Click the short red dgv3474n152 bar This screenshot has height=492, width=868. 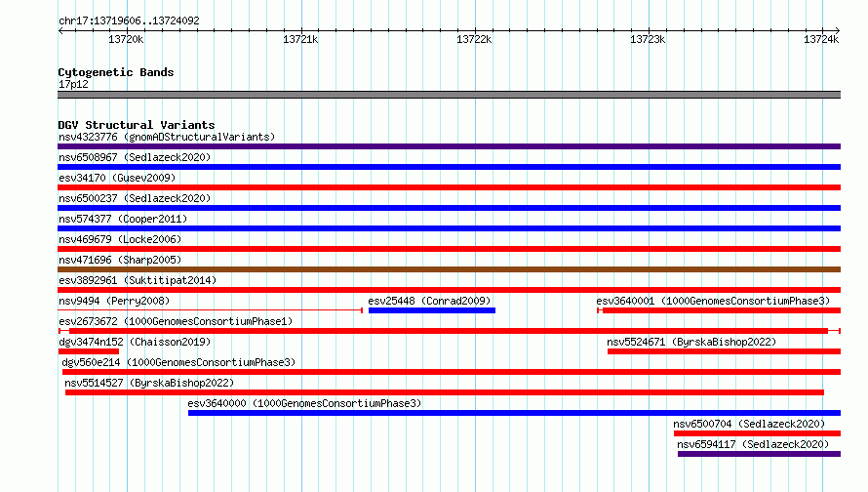click(x=89, y=351)
